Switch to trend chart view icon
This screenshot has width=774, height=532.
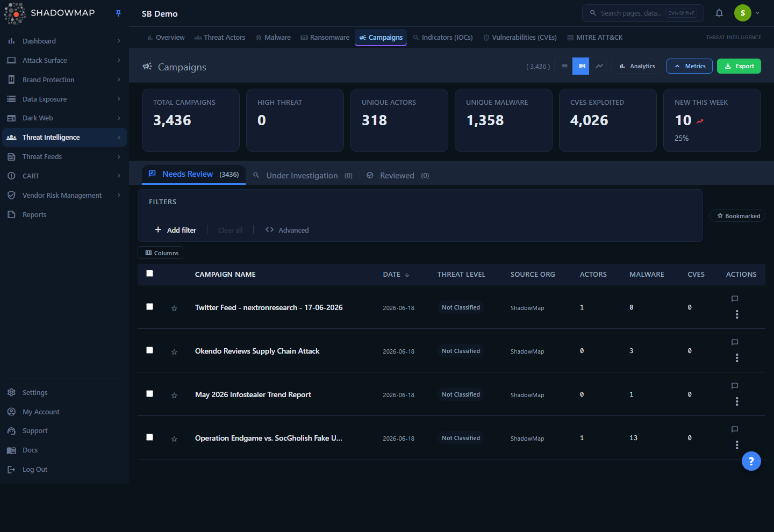tap(599, 66)
